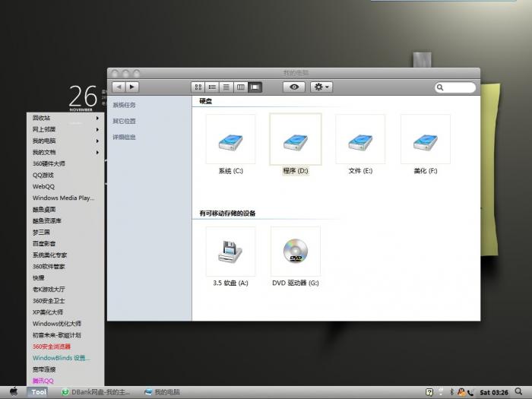Click the 有可移动存储的设备 group header
This screenshot has height=399, width=532.
click(x=227, y=214)
